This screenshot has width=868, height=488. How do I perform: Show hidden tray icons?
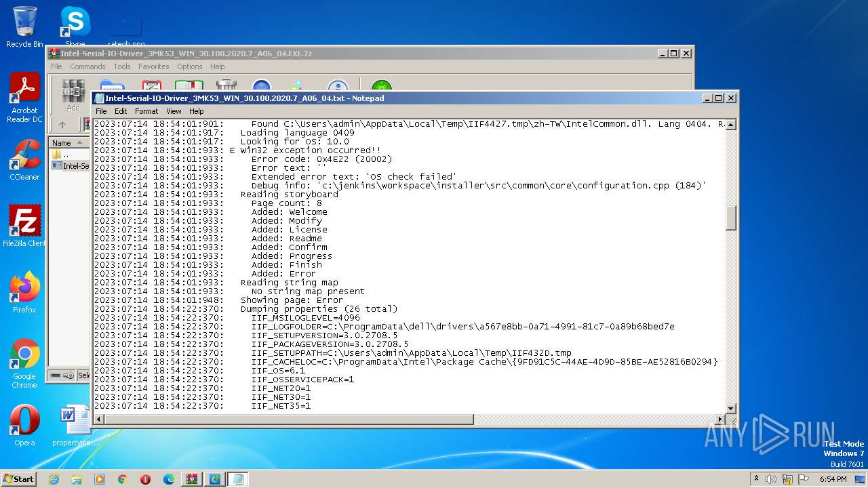pos(757,479)
